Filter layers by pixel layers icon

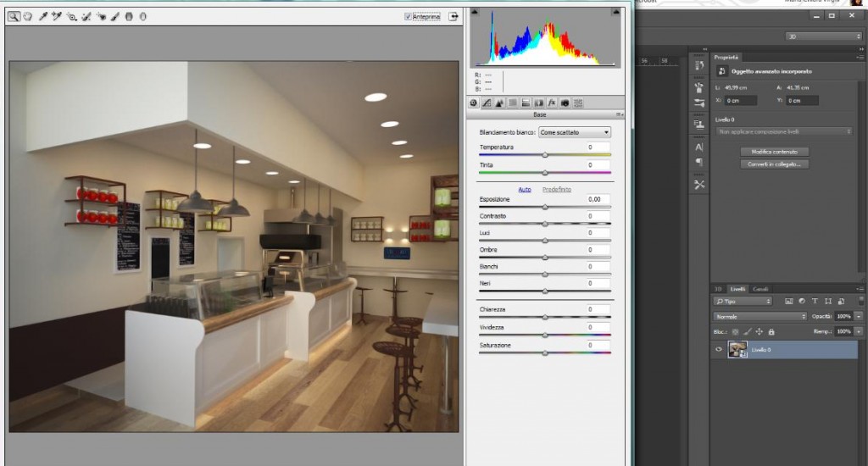(789, 301)
